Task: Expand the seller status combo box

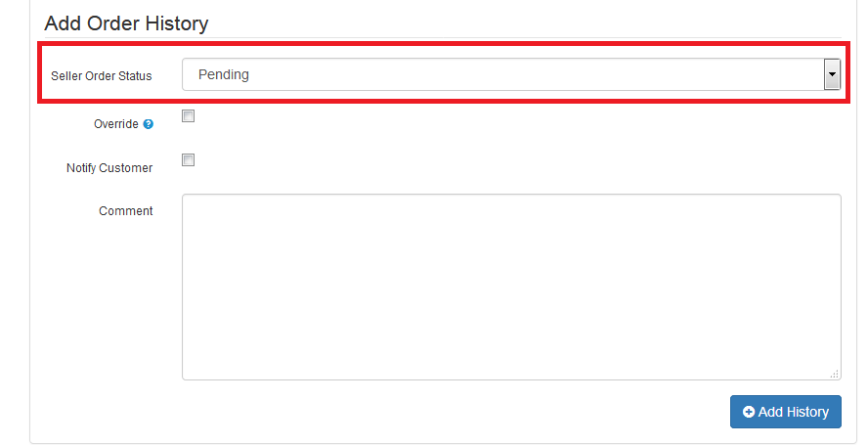Action: 511,74
